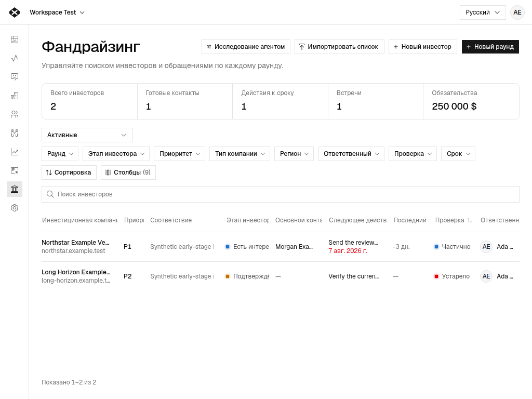Expand the Раунд filter
Image resolution: width=532 pixels, height=399 pixels.
pyautogui.click(x=60, y=154)
